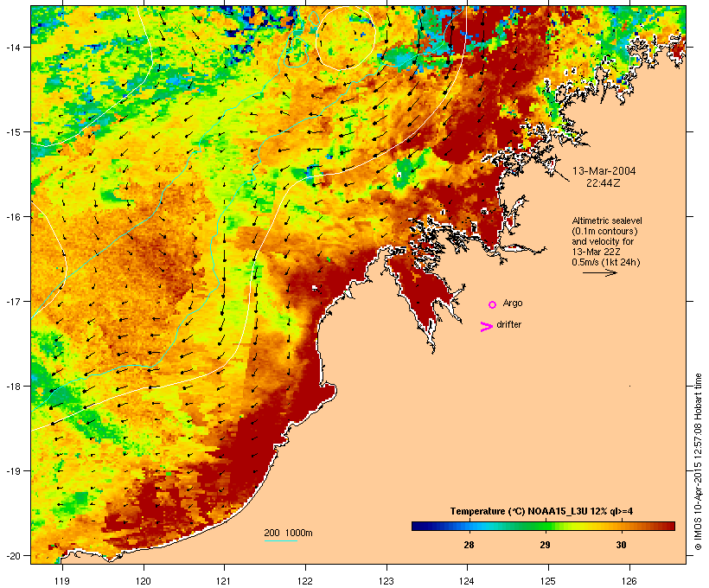This screenshot has height=588, width=709.
Task: Click the 'drifter' legend label
Action: (x=508, y=324)
